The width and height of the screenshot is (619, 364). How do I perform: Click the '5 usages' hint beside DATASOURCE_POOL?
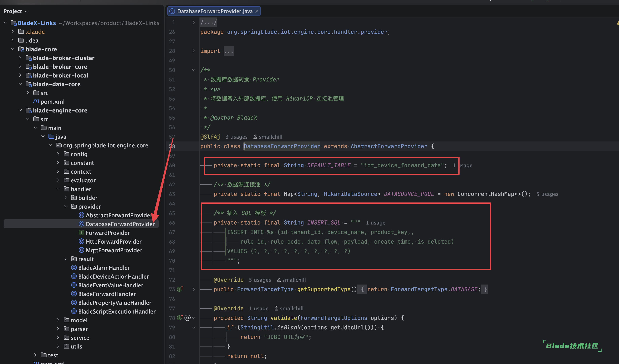coord(547,194)
